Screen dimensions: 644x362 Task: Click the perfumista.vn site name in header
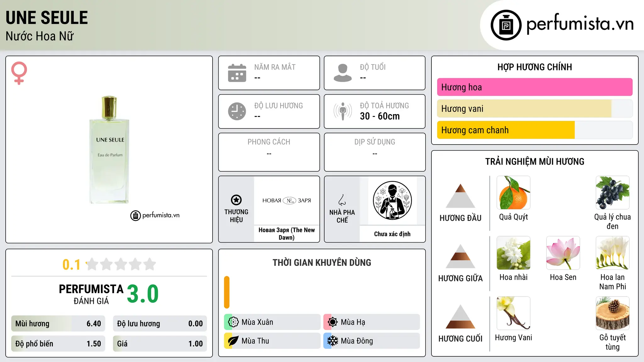(x=580, y=24)
